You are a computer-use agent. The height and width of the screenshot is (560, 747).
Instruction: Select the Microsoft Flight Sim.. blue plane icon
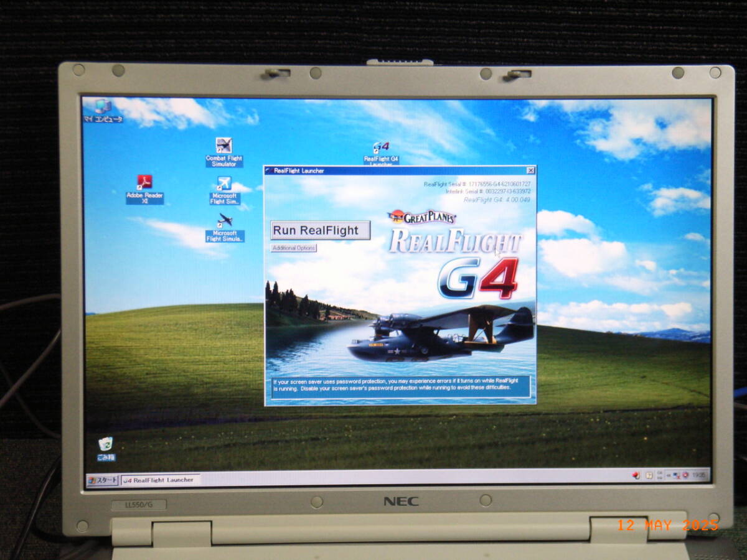(x=224, y=190)
